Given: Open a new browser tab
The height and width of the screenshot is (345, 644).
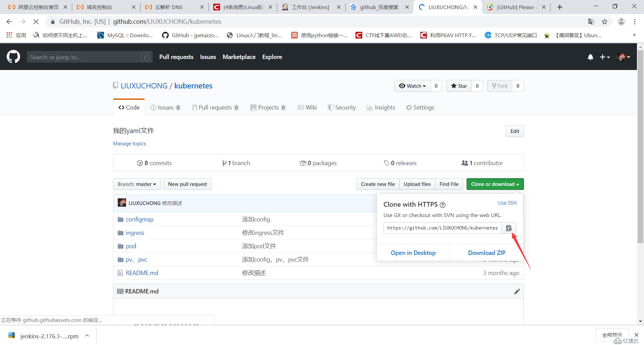Looking at the screenshot, I should tap(559, 7).
